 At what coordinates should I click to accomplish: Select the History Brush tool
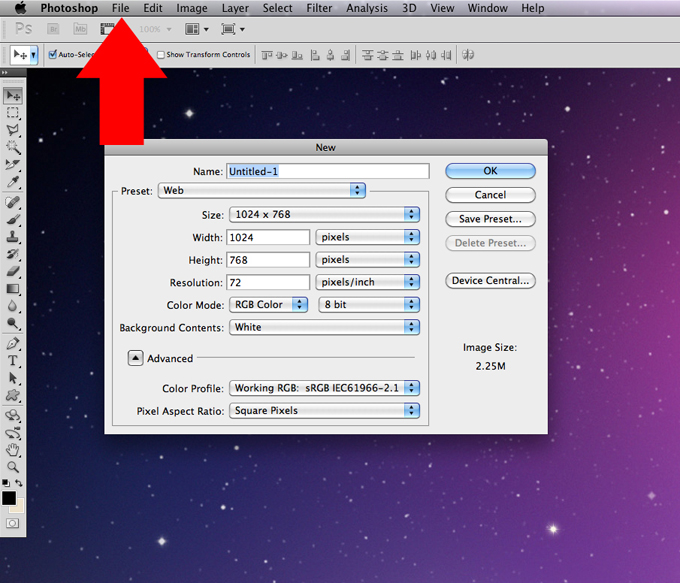13,254
